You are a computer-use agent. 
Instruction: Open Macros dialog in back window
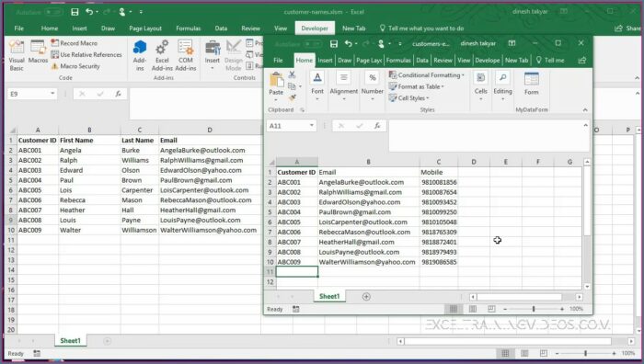38,52
